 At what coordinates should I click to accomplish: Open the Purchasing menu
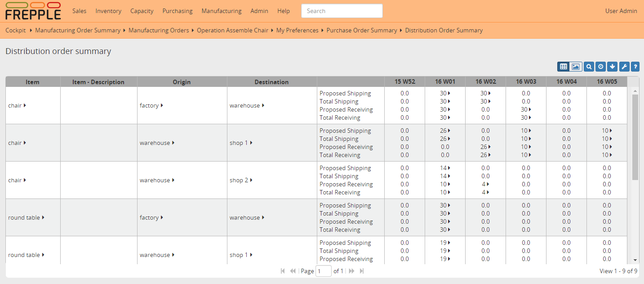pyautogui.click(x=177, y=11)
